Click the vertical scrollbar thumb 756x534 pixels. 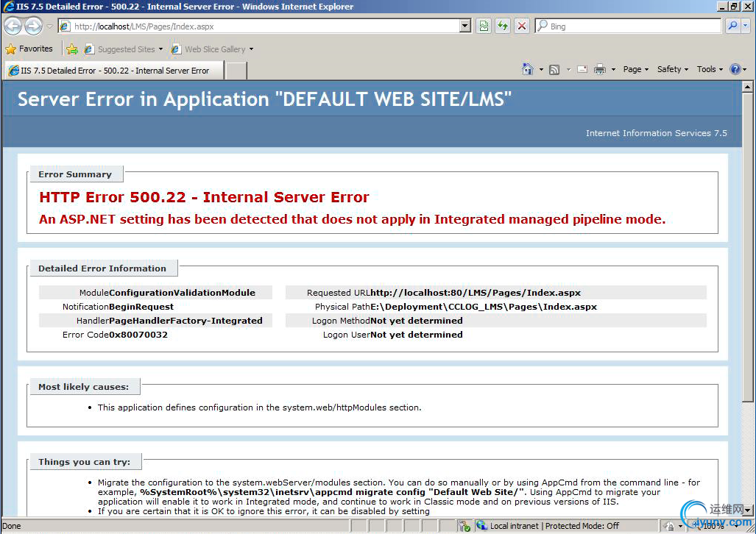click(747, 246)
